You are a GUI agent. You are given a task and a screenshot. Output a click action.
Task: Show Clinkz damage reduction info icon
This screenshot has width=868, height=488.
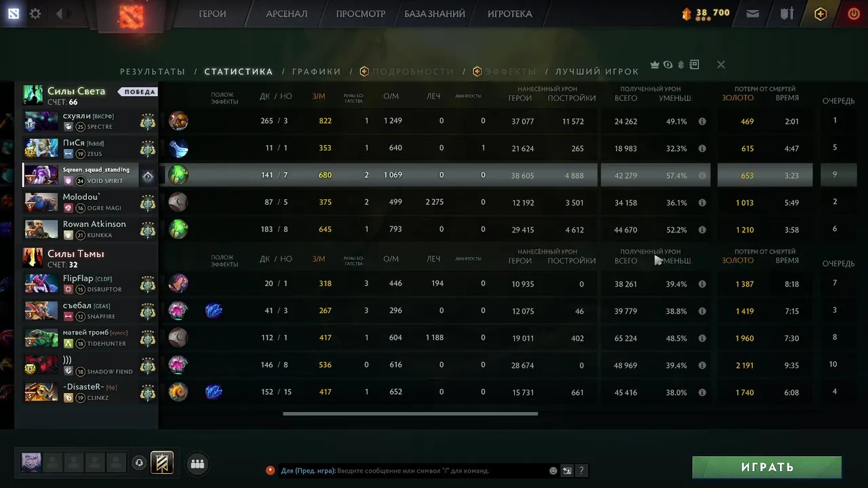(703, 392)
